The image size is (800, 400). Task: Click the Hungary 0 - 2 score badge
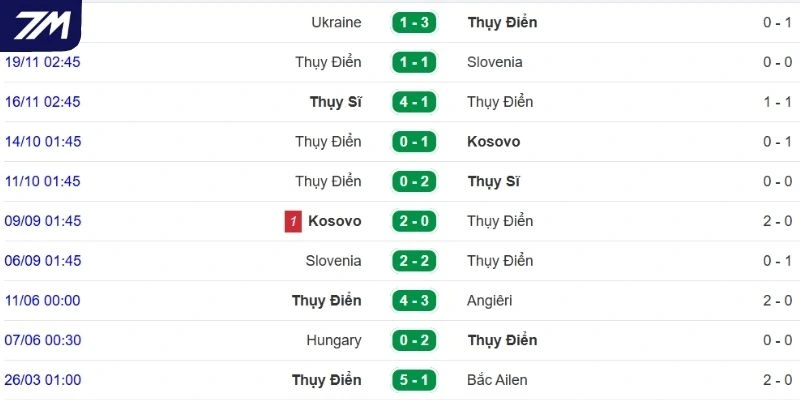coord(414,340)
